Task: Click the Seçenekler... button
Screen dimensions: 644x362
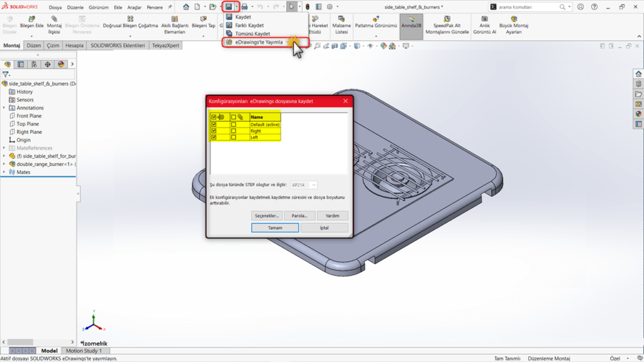Action: coord(266,216)
